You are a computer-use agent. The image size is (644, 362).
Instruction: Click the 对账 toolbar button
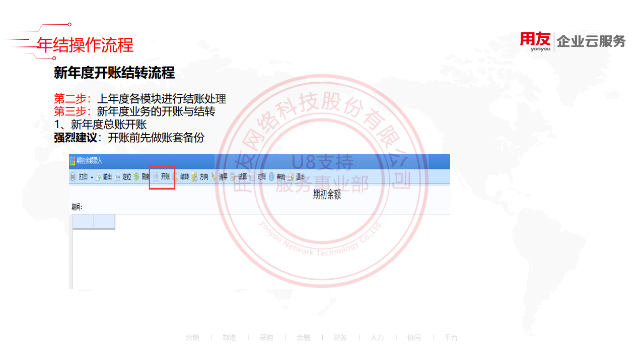coord(257,177)
